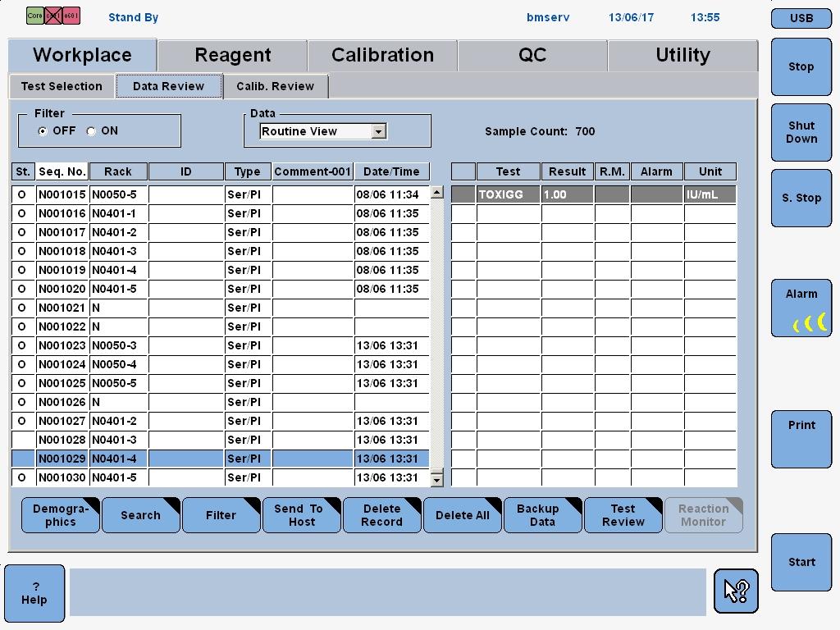Viewport: 840px width, 630px height.
Task: Open the Alarm indicator button
Action: [x=801, y=308]
